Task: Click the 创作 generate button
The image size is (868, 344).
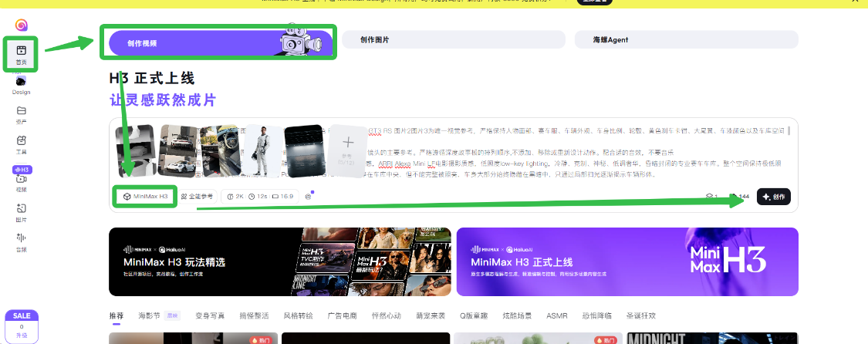Action: pos(773,197)
